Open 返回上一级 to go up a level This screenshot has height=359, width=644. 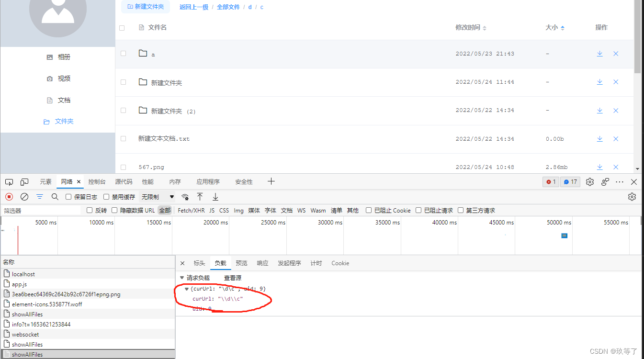point(194,7)
